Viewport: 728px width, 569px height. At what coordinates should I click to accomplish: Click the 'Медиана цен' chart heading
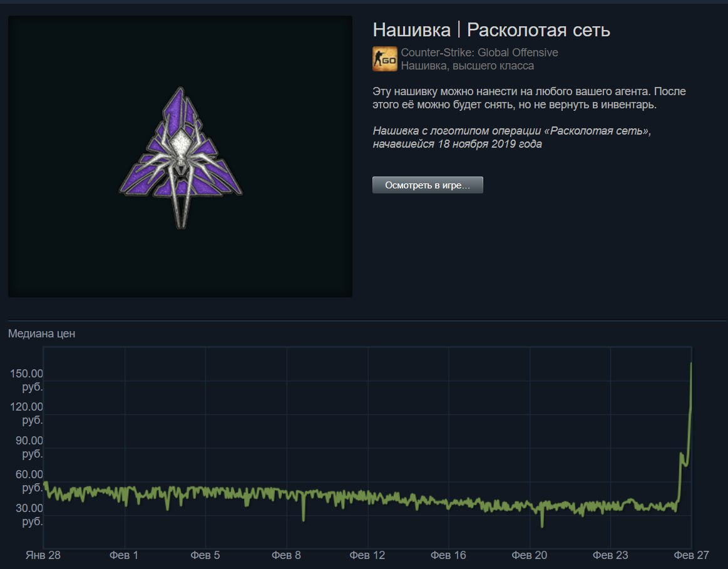tap(41, 334)
